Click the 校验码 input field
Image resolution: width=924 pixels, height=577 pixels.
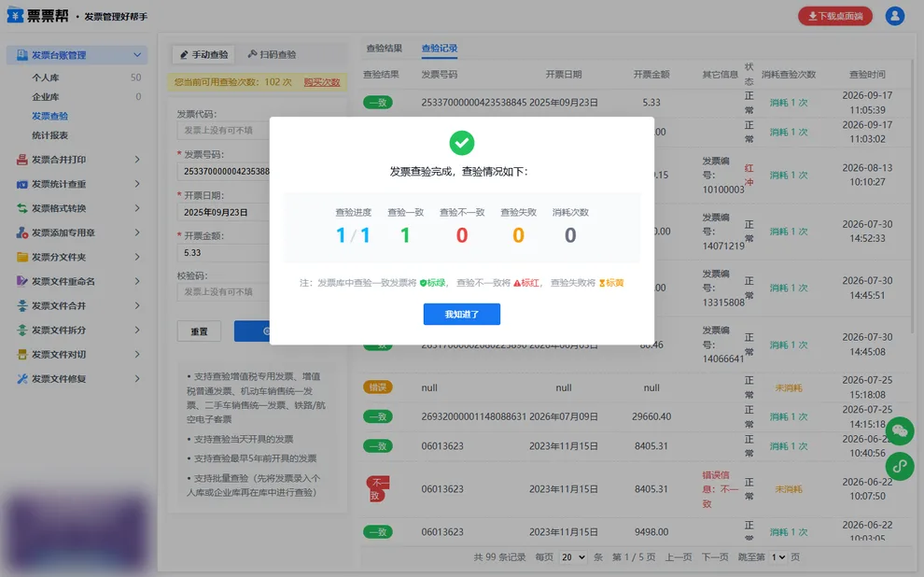pos(223,291)
